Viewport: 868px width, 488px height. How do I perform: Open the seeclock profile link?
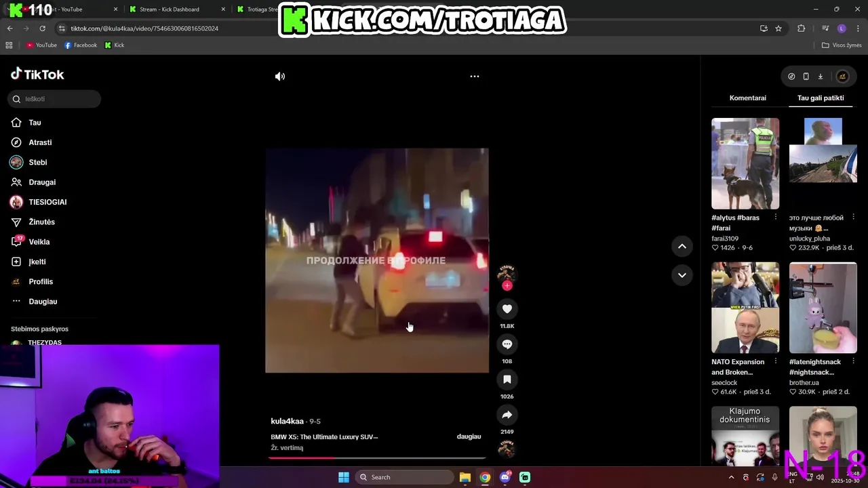pos(724,383)
